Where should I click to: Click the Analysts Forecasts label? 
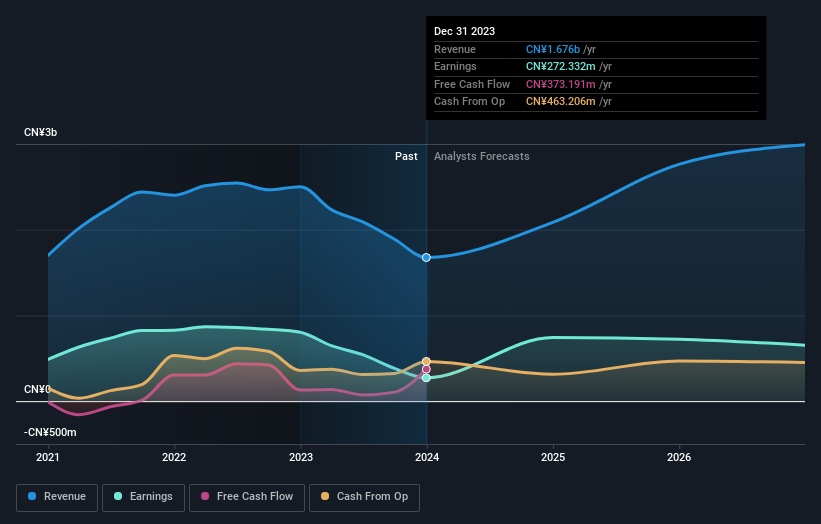coord(482,157)
